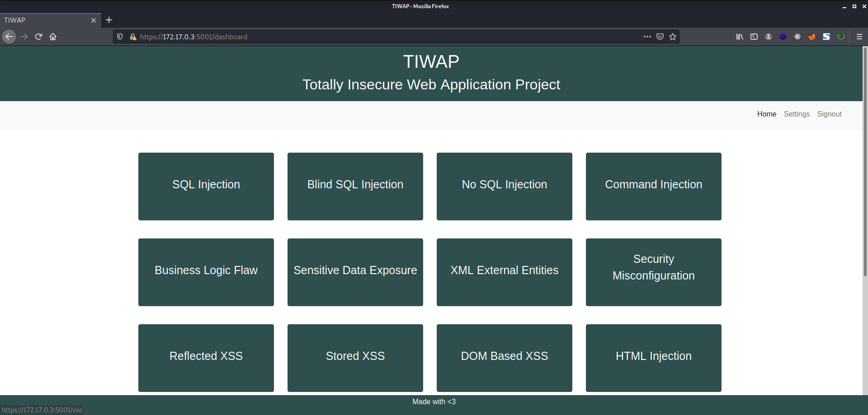
Task: Toggle the sidebar view icon
Action: 754,37
